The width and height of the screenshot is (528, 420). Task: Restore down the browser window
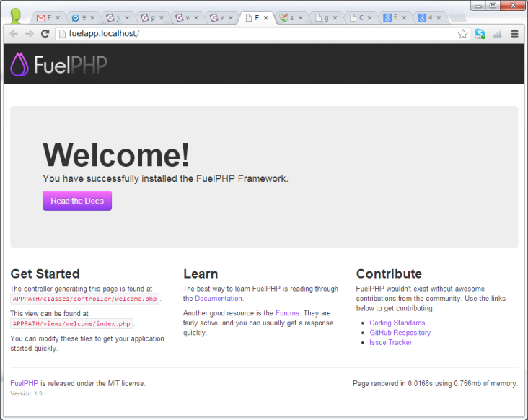tap(493, 6)
